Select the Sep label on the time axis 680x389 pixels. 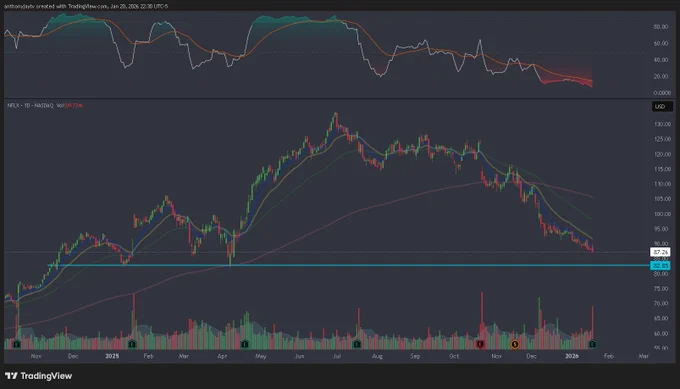pyautogui.click(x=415, y=356)
